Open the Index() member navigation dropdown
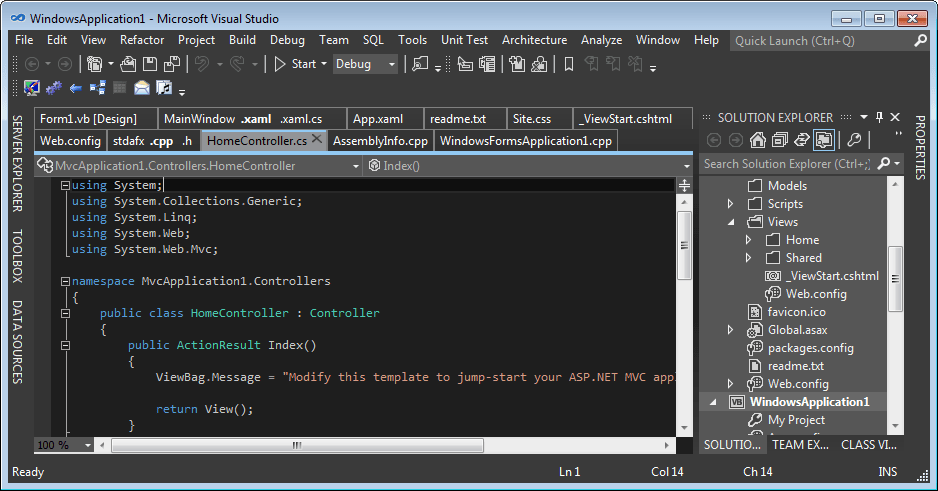 click(687, 166)
